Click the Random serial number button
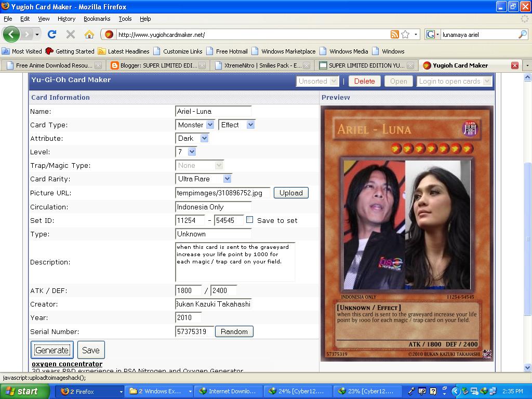Screen dimensions: 532x399 [234, 331]
